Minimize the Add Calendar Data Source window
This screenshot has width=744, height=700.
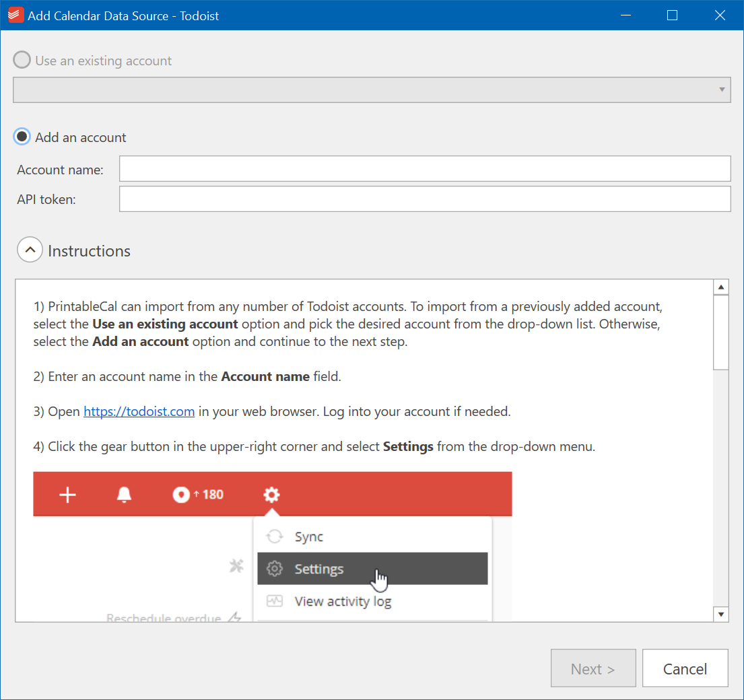click(626, 15)
